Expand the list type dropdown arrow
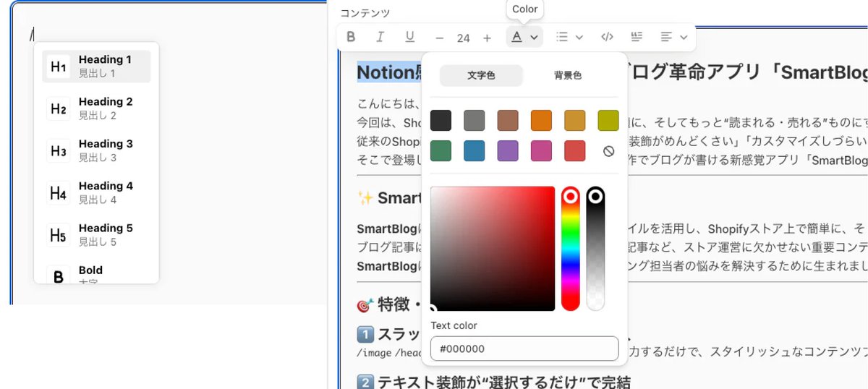Screen dimensions: 868x389 pos(579,37)
